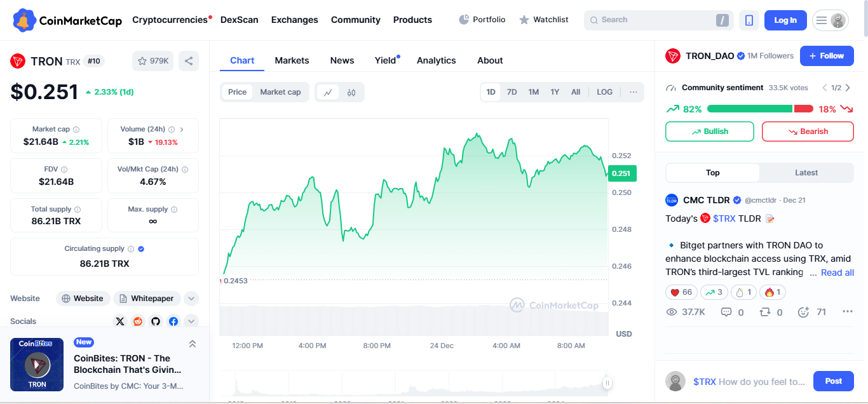Image resolution: width=868 pixels, height=404 pixels.
Task: Click the Max. supply info icon
Action: pyautogui.click(x=174, y=209)
